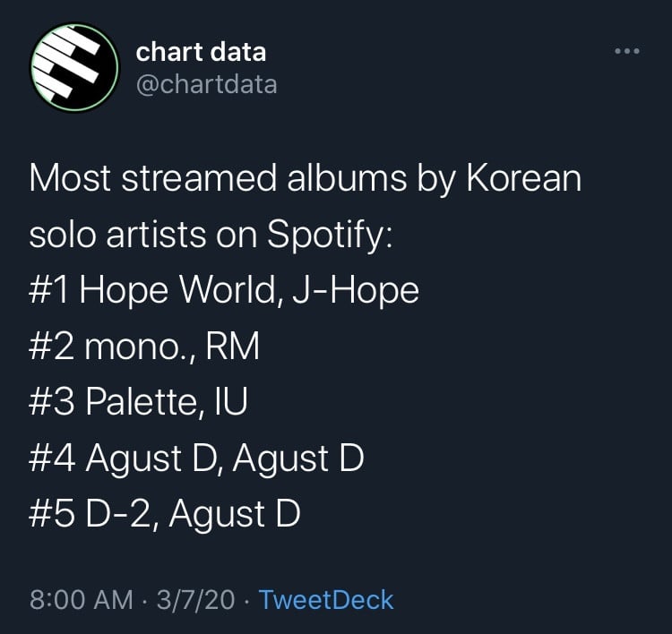The image size is (672, 634).
Task: Select the #1 ranking number
Action: [48, 290]
